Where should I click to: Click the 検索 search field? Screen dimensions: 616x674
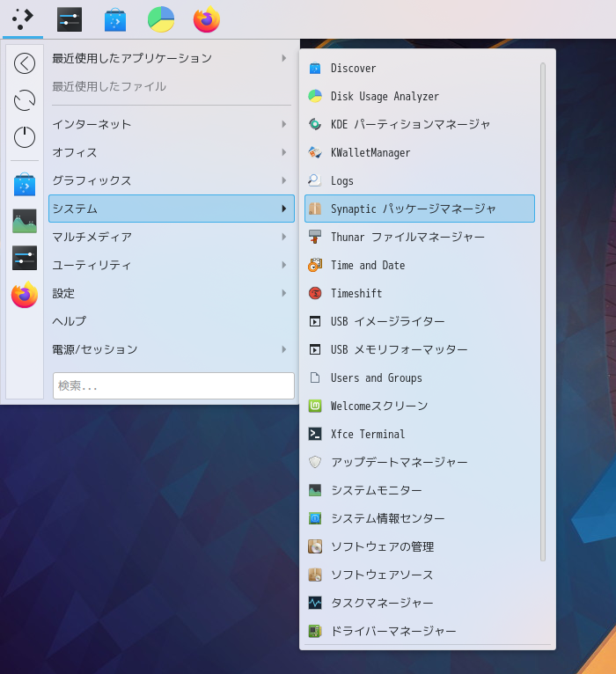173,385
